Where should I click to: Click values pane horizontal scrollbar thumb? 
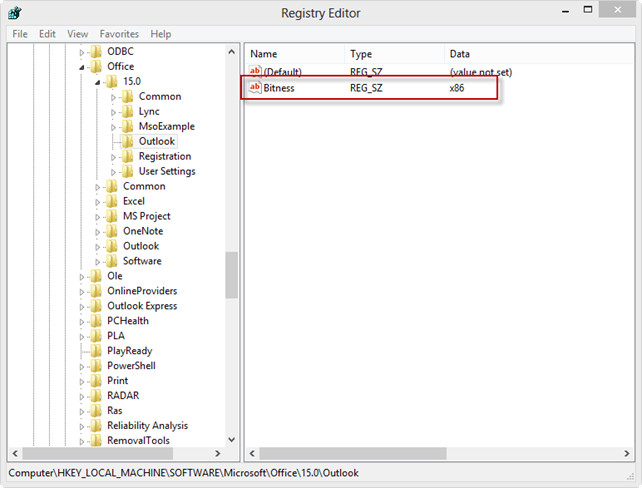click(x=353, y=453)
